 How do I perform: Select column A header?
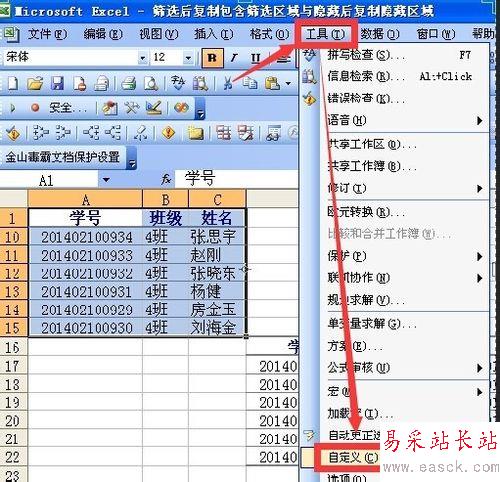85,199
